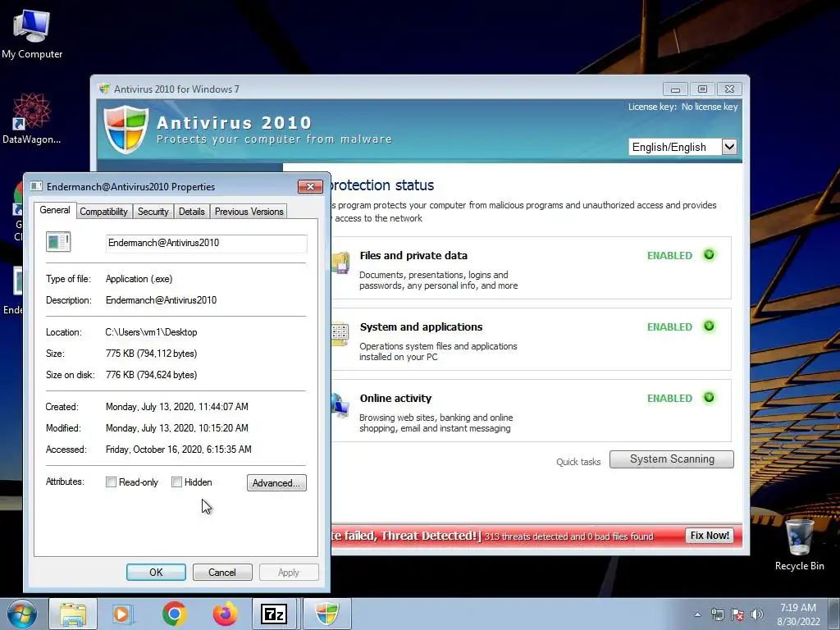The height and width of the screenshot is (630, 840).
Task: Show hidden tray icons arrow
Action: [697, 615]
